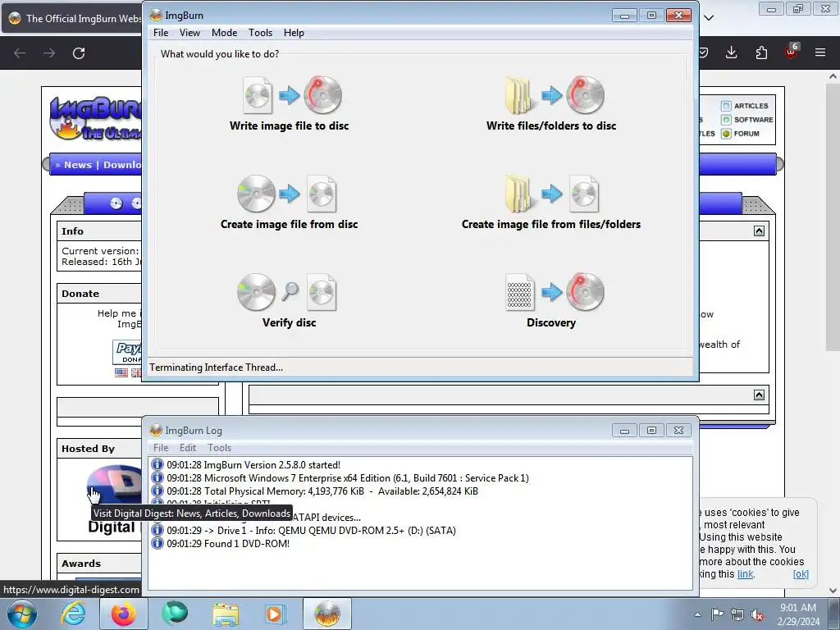This screenshot has width=840, height=630.
Task: Open the ImgBurn Tools menu
Action: click(260, 33)
